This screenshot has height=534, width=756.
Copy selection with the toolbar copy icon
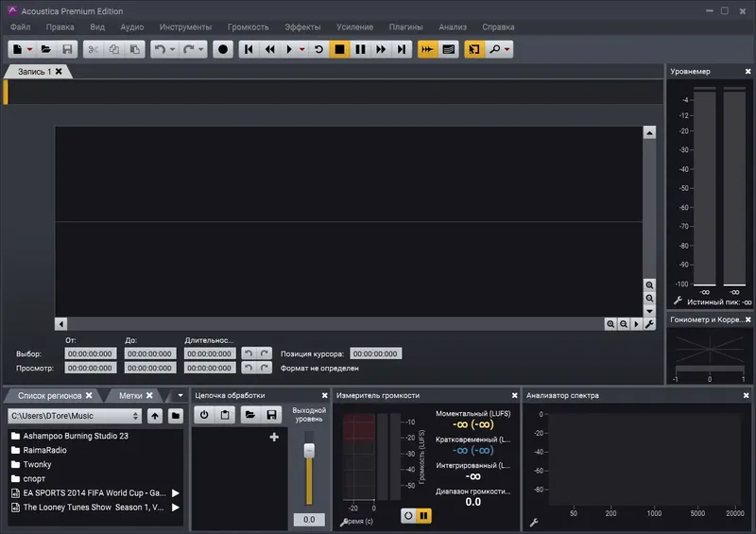114,49
